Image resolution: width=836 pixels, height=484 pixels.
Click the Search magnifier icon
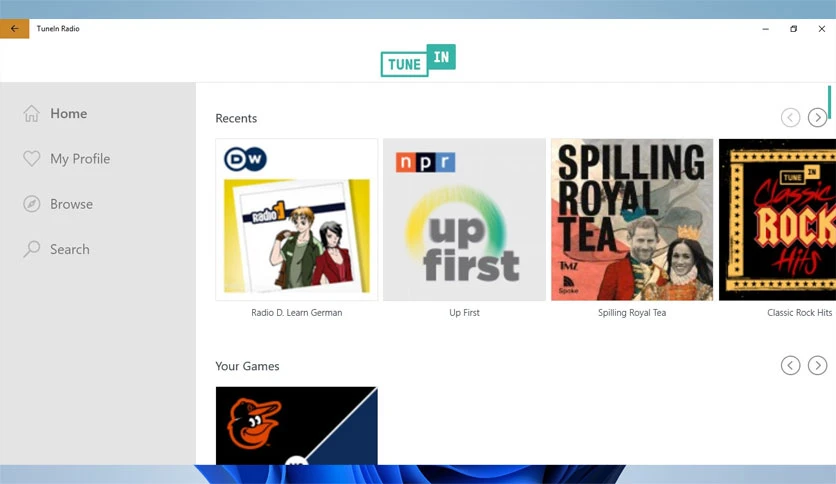click(x=31, y=249)
